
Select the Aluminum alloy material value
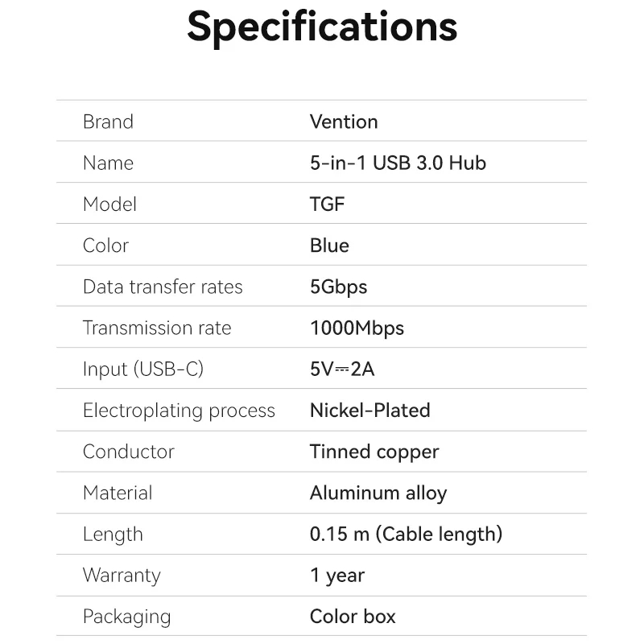click(378, 493)
